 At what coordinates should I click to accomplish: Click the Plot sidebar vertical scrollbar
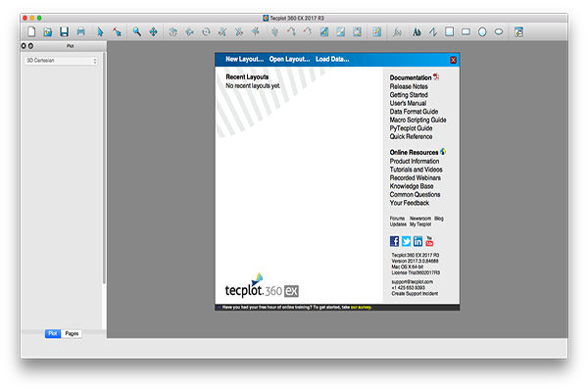pyautogui.click(x=104, y=169)
